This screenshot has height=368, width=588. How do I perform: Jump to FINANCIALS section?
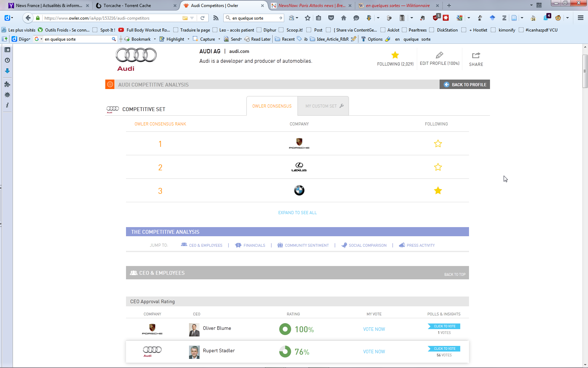251,245
